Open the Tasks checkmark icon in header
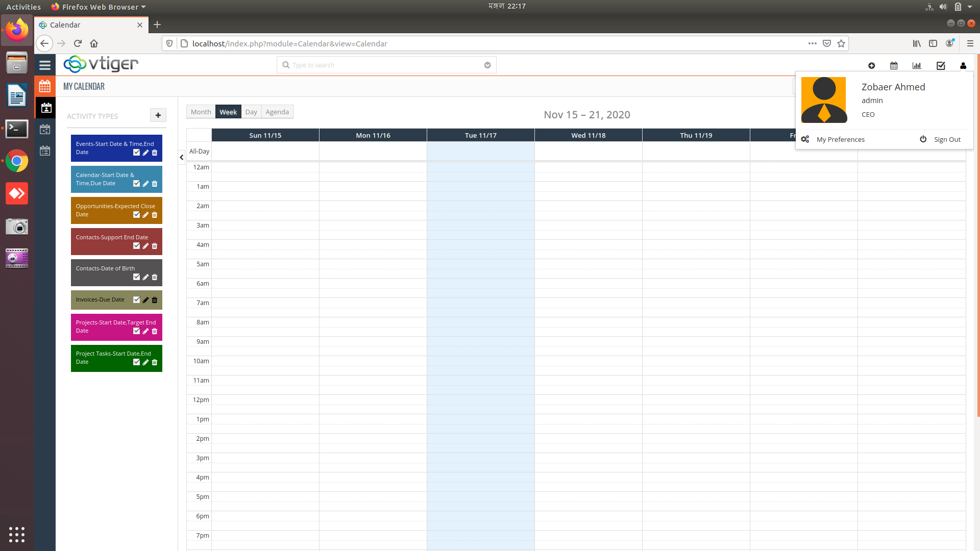 tap(941, 66)
